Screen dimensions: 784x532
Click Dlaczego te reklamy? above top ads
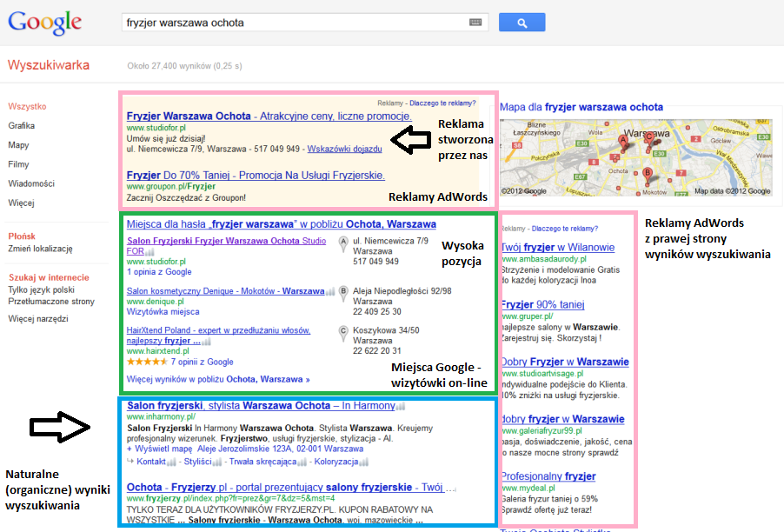pos(442,103)
